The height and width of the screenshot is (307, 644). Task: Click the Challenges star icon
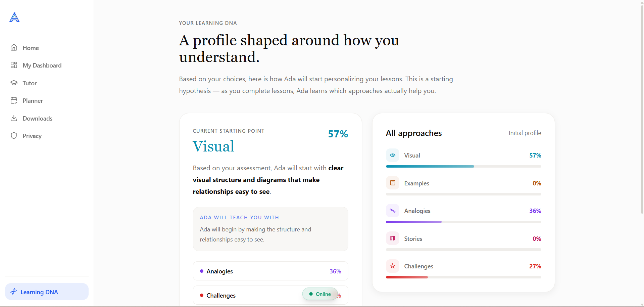click(x=393, y=266)
